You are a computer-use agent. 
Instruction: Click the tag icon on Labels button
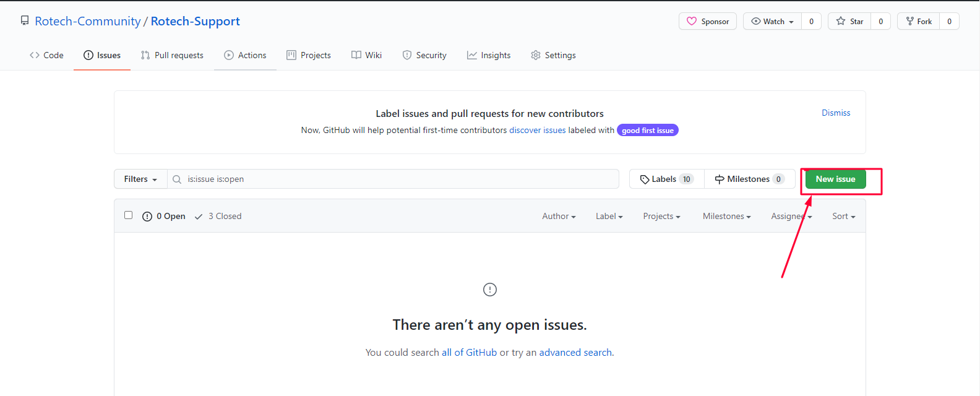645,179
